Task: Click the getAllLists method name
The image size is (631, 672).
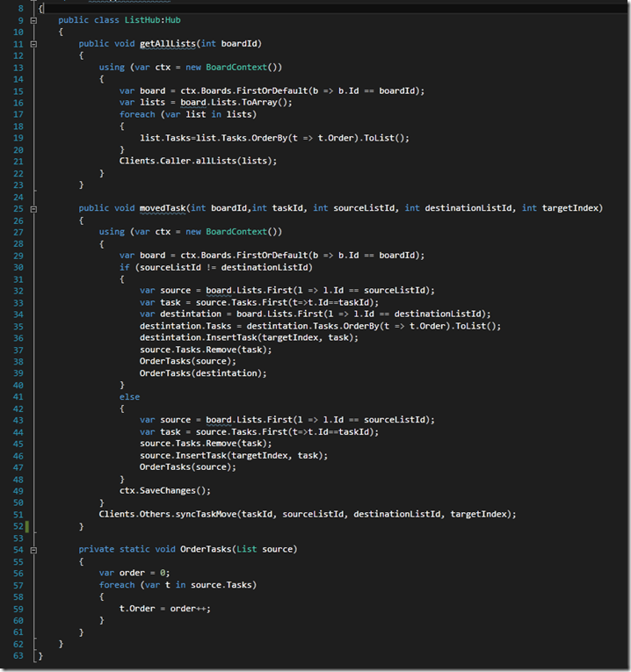Action: click(x=168, y=44)
